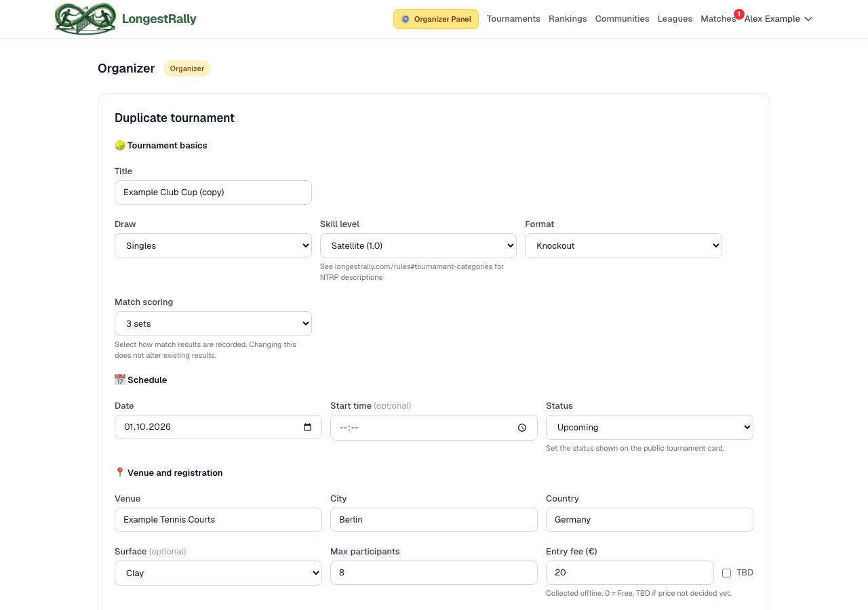Image resolution: width=868 pixels, height=610 pixels.
Task: Click the clock icon in Start time
Action: click(522, 428)
